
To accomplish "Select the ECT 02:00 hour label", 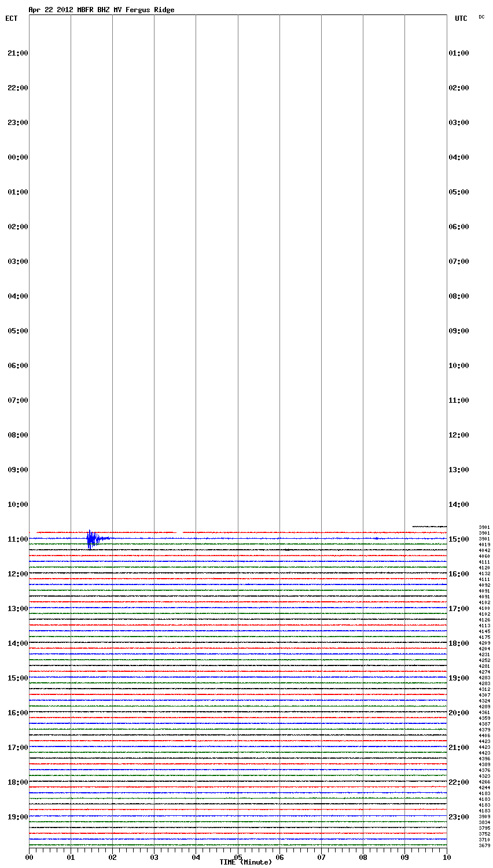I will coord(18,227).
